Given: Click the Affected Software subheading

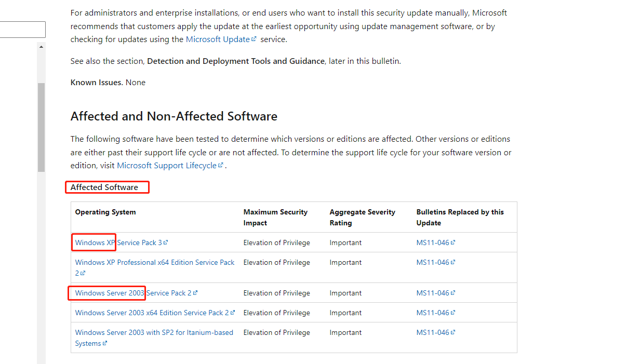Looking at the screenshot, I should point(104,187).
